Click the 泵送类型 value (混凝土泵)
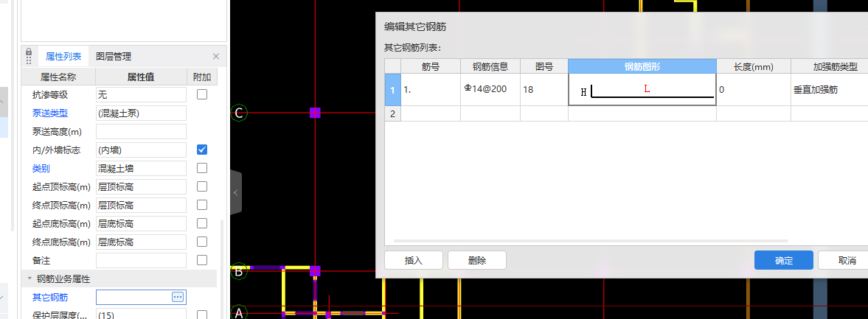 coord(141,113)
